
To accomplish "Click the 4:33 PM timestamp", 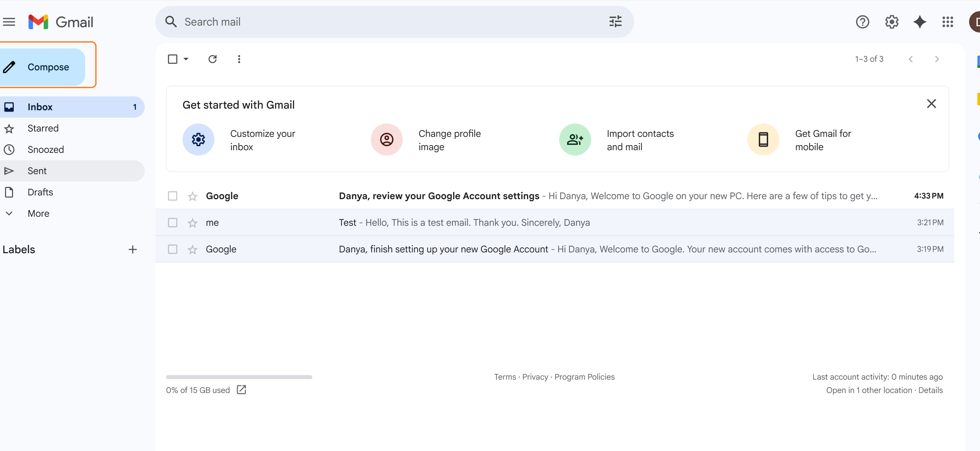I will pos(929,196).
